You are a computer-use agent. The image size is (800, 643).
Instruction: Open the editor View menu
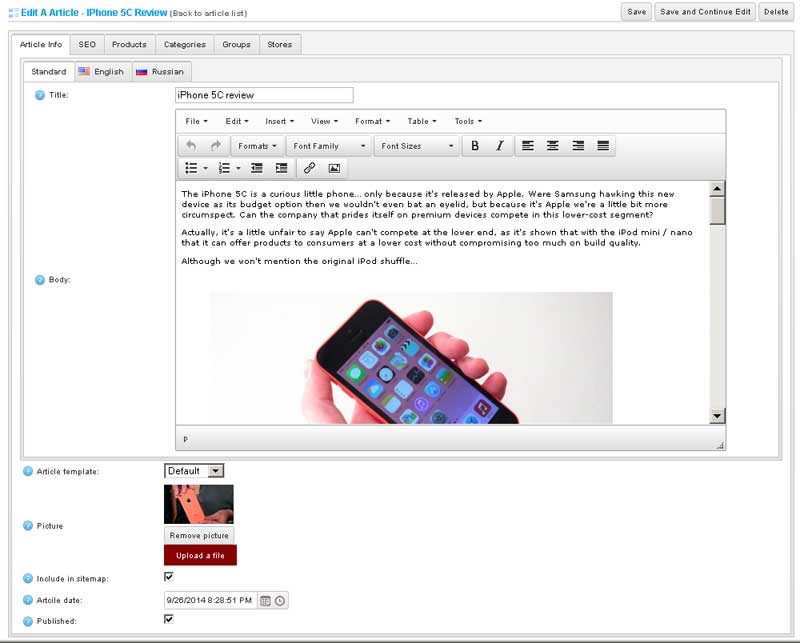pos(324,121)
